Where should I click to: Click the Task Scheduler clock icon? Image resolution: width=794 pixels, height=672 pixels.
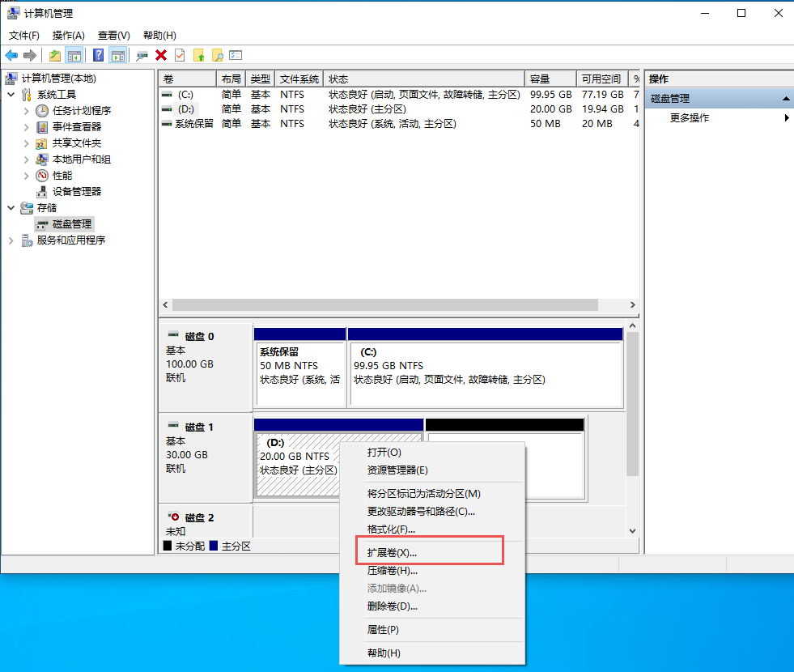click(x=43, y=111)
